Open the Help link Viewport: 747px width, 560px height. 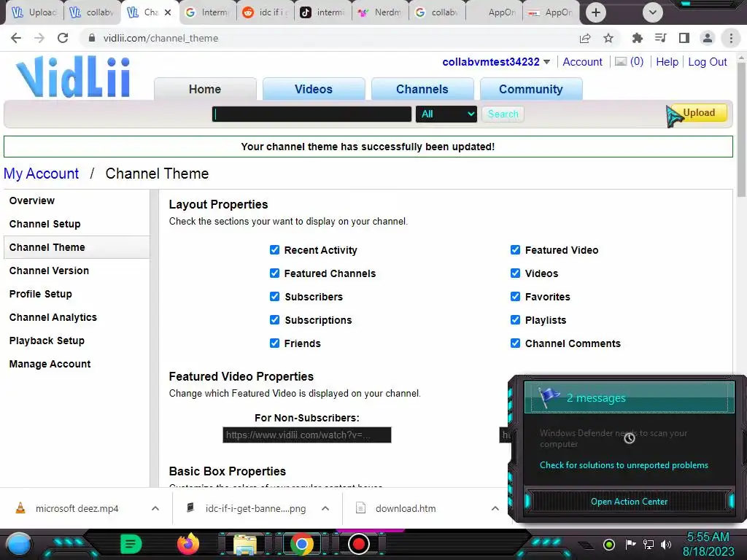[x=667, y=62]
